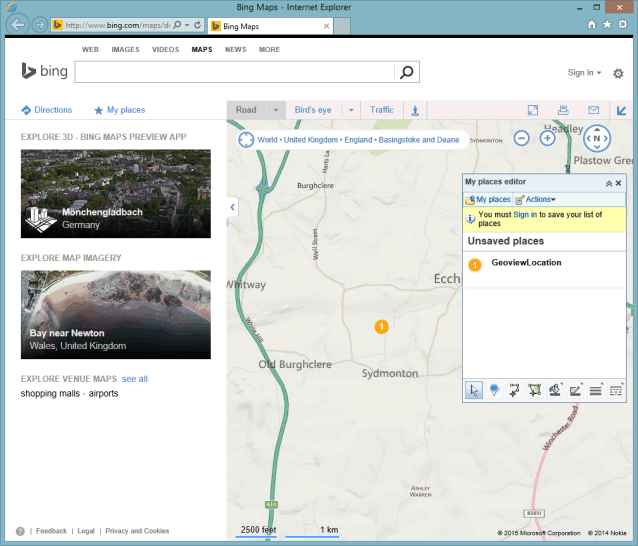Switch to Bird's eye view
The width and height of the screenshot is (638, 546).
pos(313,110)
